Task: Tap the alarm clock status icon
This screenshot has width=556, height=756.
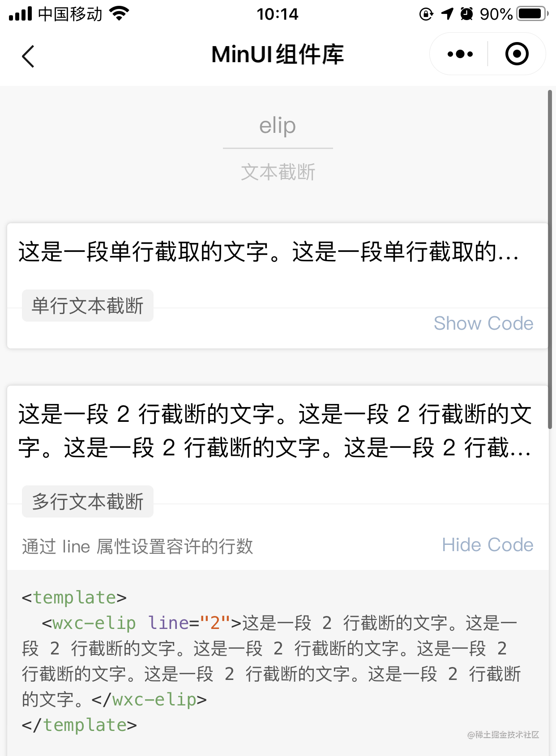Action: 466,14
